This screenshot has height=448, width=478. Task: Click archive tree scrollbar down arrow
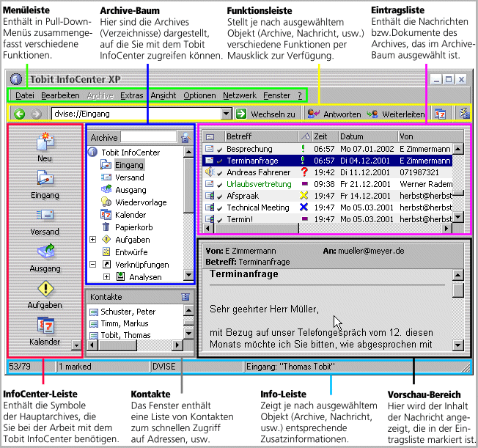point(188,275)
